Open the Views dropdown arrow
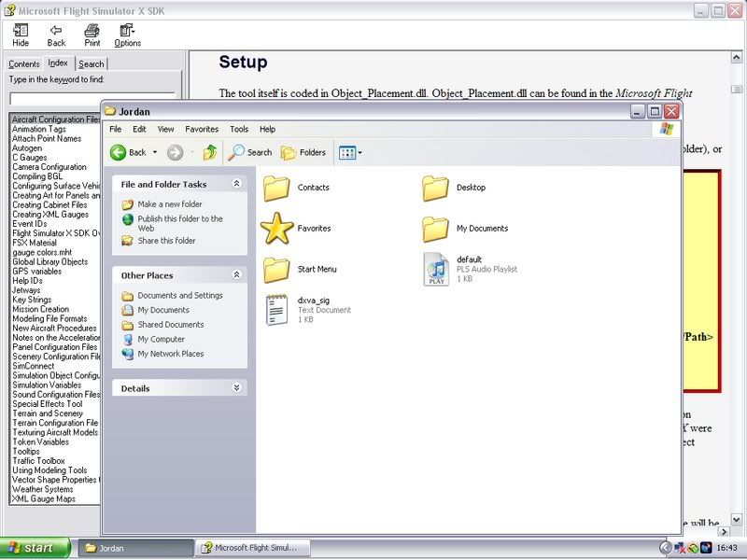The width and height of the screenshot is (747, 560). (x=359, y=153)
